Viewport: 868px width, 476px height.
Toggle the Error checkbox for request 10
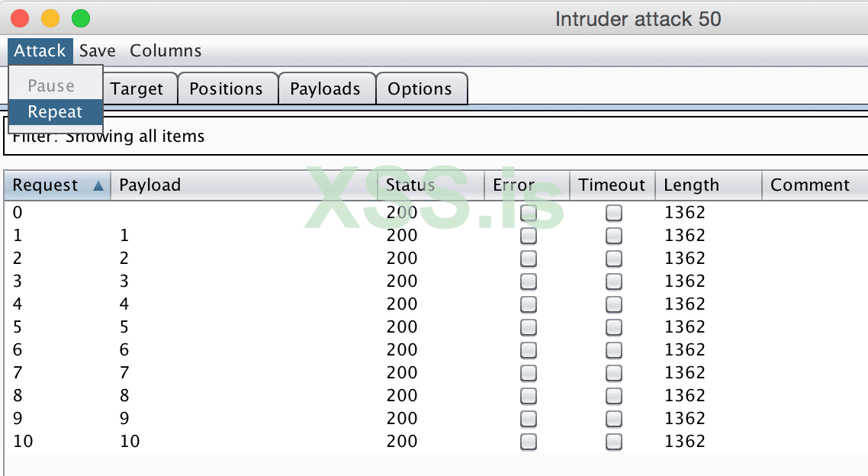(x=528, y=442)
